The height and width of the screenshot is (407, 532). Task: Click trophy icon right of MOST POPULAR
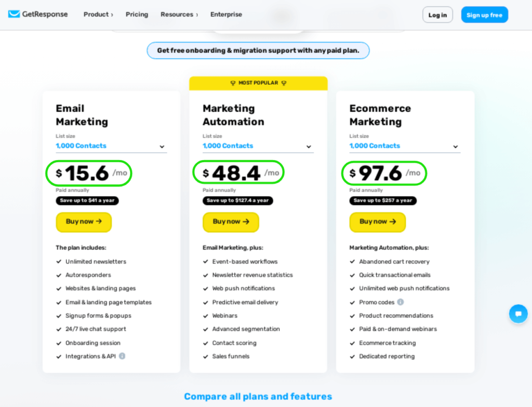284,83
